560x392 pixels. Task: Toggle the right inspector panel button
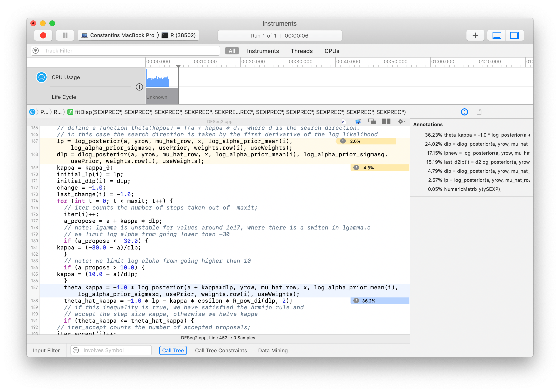click(515, 35)
